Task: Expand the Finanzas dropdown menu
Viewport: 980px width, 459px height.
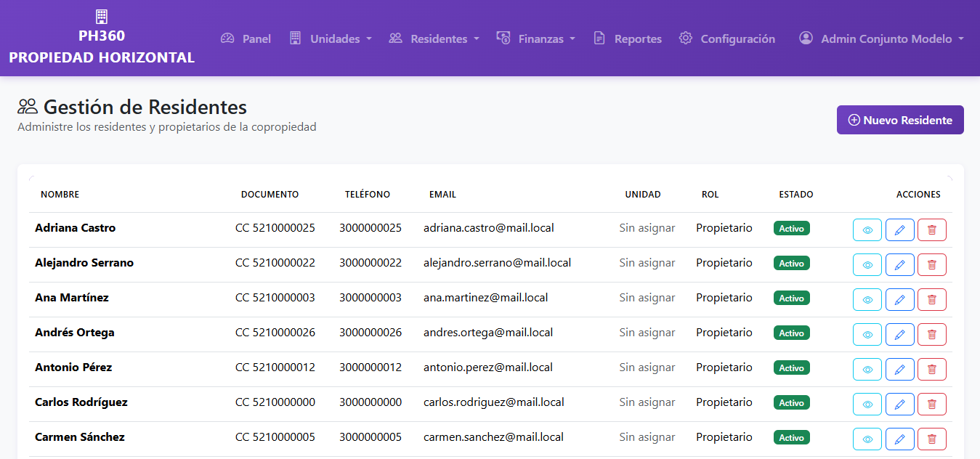Action: [x=535, y=38]
